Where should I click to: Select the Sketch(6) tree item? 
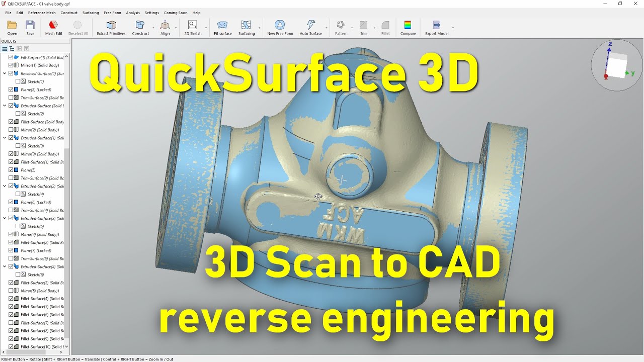click(36, 275)
